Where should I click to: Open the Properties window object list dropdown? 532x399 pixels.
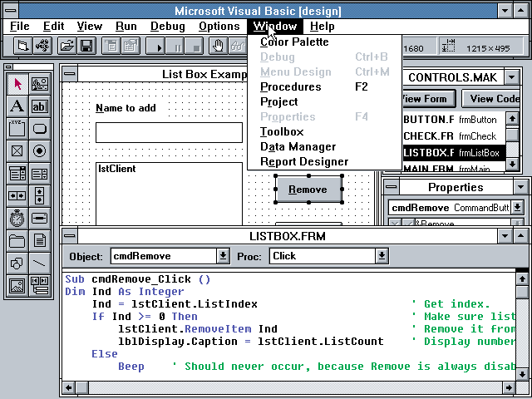(x=517, y=207)
